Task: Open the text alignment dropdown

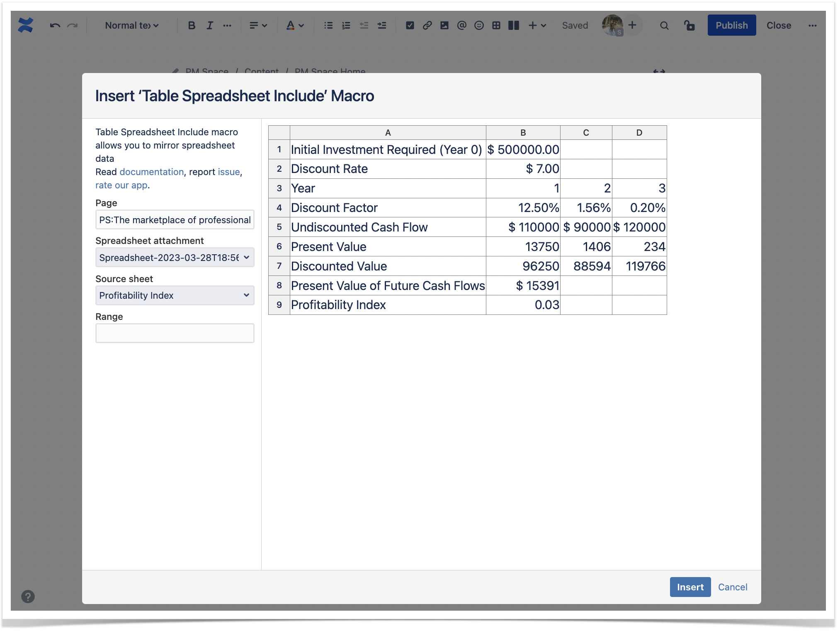Action: click(258, 26)
